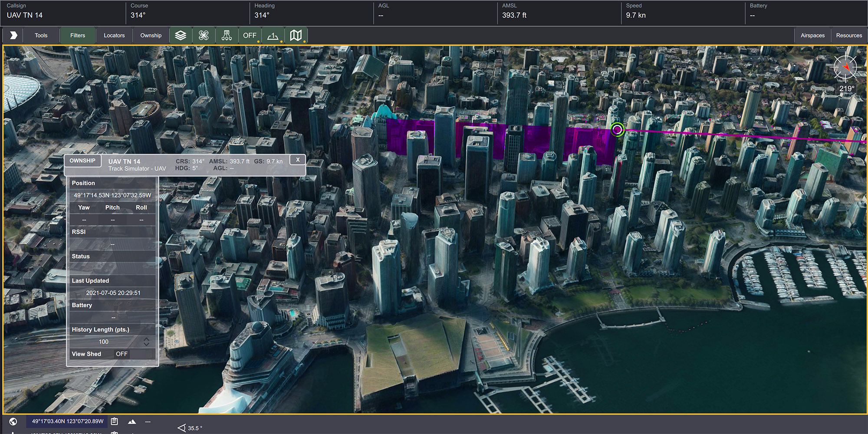868x434 pixels.
Task: Switch to the Locators tab
Action: point(114,36)
